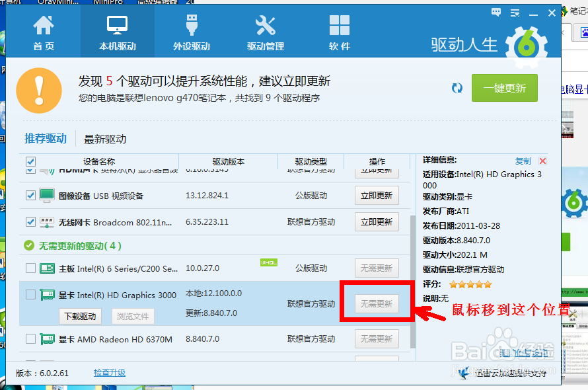Click the Intel HD Graphics card icon
The width and height of the screenshot is (588, 390).
47,295
